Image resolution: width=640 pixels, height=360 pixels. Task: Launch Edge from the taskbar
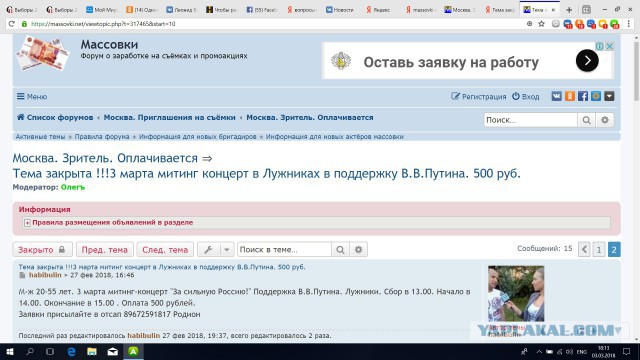[71, 351]
